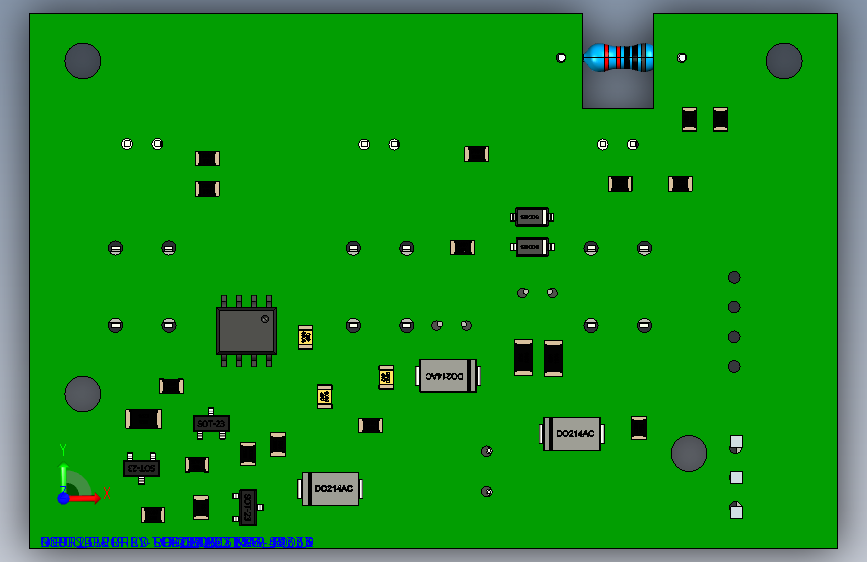Viewport: 867px width, 562px height.
Task: Select the middle square pad at the lower right
Action: pyautogui.click(x=736, y=477)
